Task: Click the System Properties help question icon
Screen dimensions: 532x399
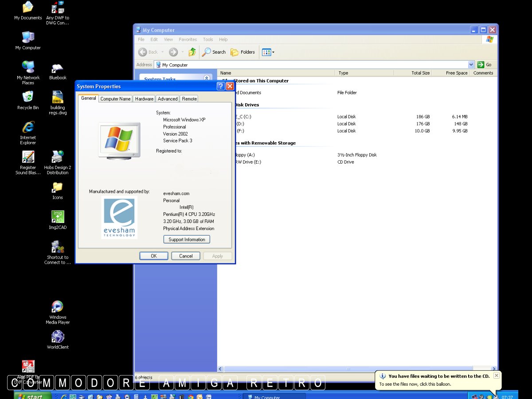Action: click(x=221, y=86)
